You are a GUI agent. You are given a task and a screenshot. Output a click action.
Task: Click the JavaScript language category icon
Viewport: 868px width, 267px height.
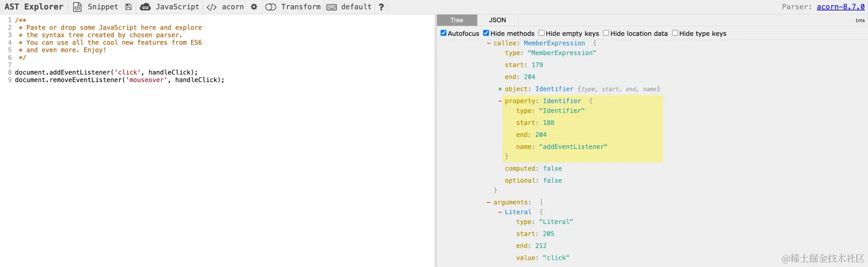pyautogui.click(x=145, y=7)
